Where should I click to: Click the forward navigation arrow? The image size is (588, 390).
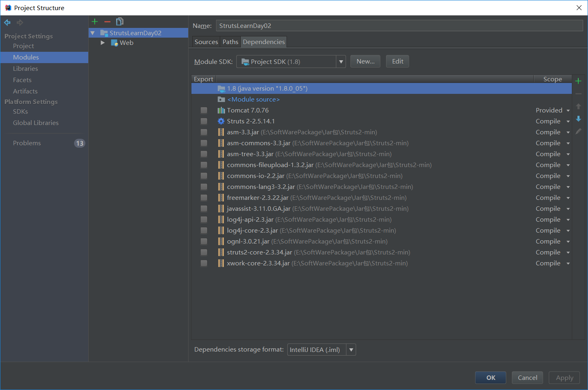[x=19, y=23]
